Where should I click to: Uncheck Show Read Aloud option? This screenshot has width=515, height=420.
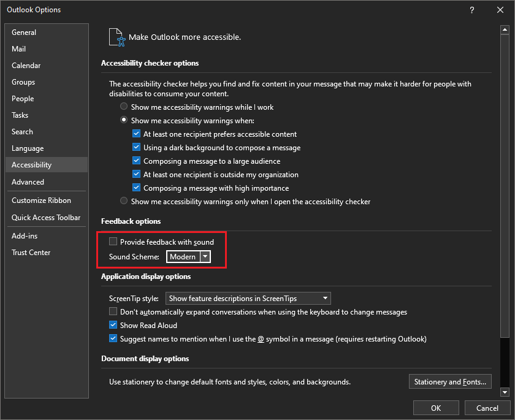click(113, 326)
